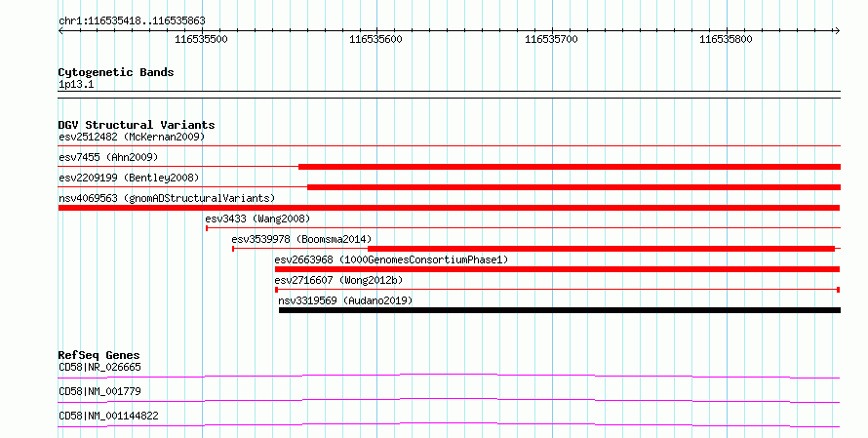This screenshot has width=868, height=438.
Task: Click the thin esv2716607 variant line
Action: point(558,290)
